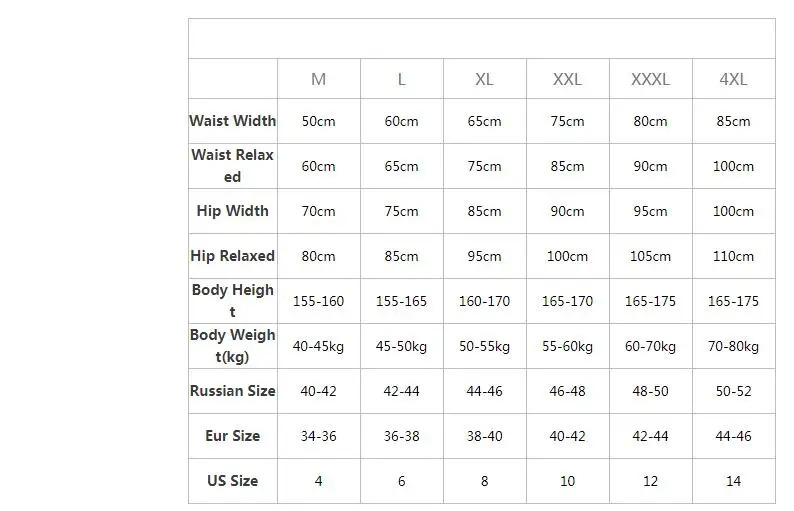Click the 70-80kg body weight cell
Screen dimensions: 794x511
click(733, 346)
